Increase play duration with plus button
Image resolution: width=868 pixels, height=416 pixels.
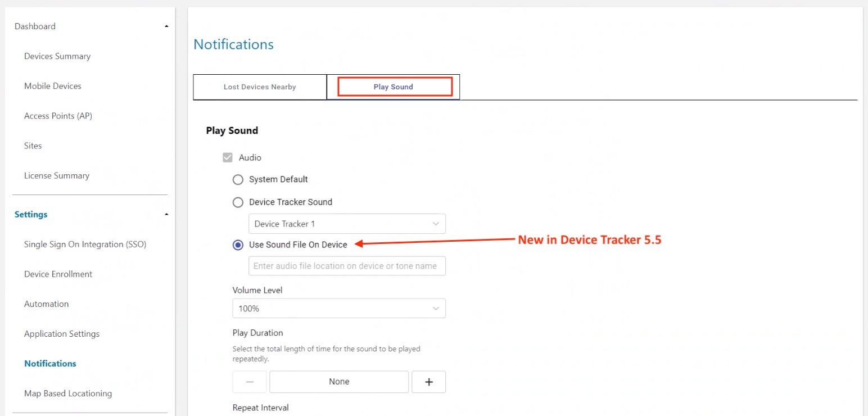[429, 382]
